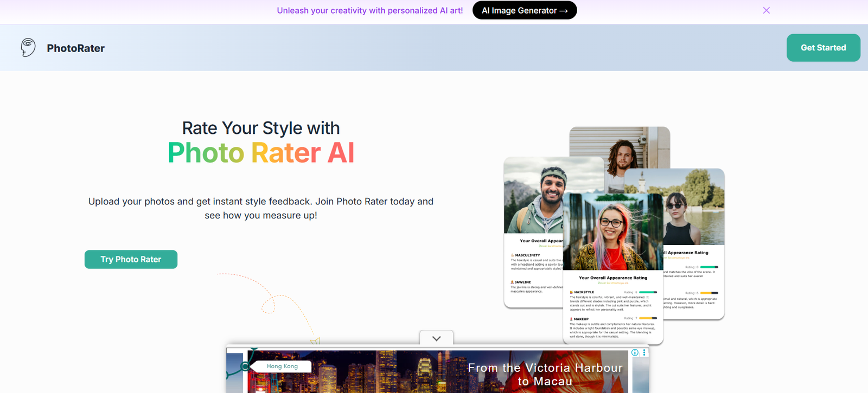The height and width of the screenshot is (393, 868).
Task: Click the ad info icon
Action: (x=635, y=352)
